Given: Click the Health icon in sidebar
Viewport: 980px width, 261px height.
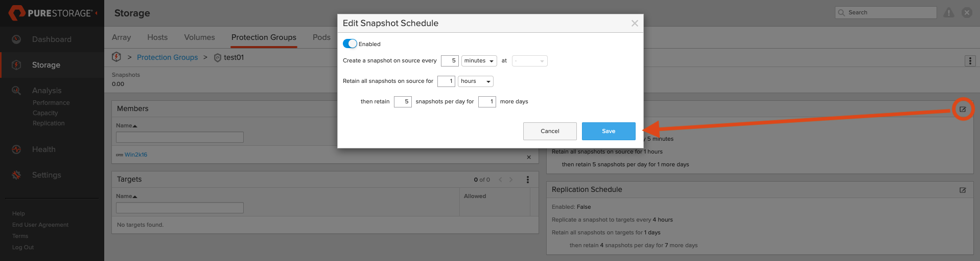Looking at the screenshot, I should (16, 149).
